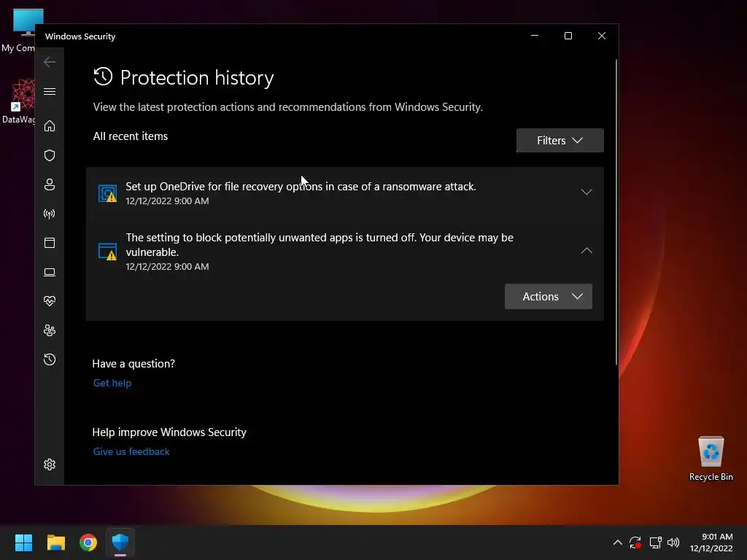This screenshot has width=747, height=560.
Task: Open the hamburger navigation menu
Action: click(x=50, y=91)
